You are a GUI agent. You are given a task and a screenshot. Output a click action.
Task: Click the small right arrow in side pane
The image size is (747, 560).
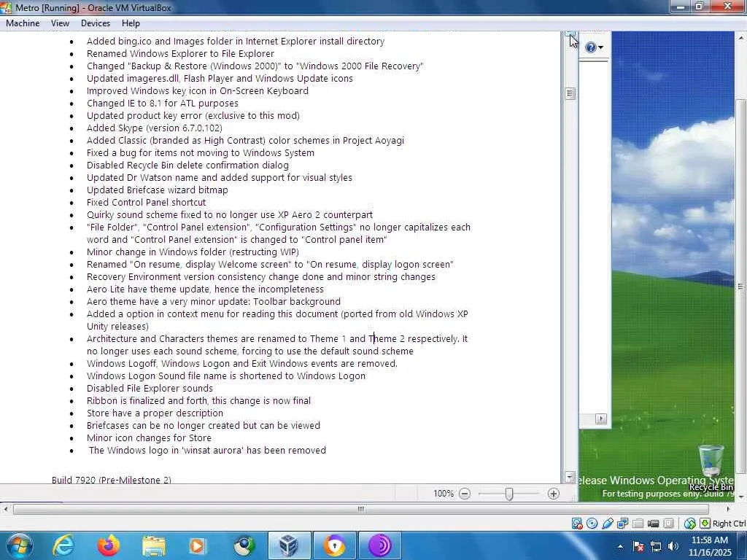[601, 419]
